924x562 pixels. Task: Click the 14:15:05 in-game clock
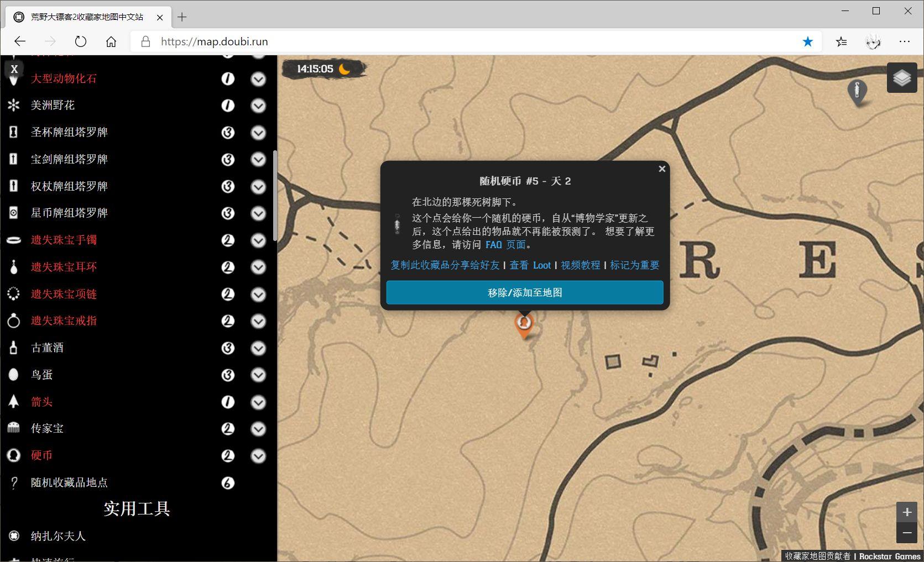[324, 69]
